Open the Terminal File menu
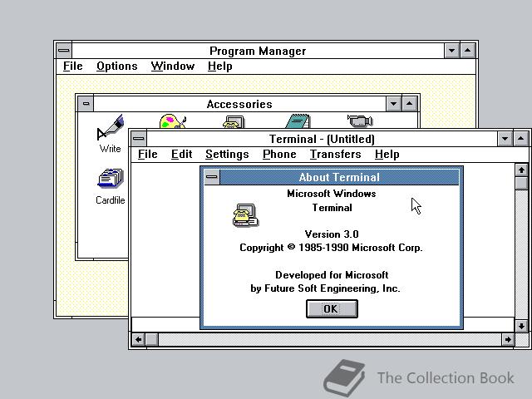Image resolution: width=532 pixels, height=399 pixels. point(148,155)
